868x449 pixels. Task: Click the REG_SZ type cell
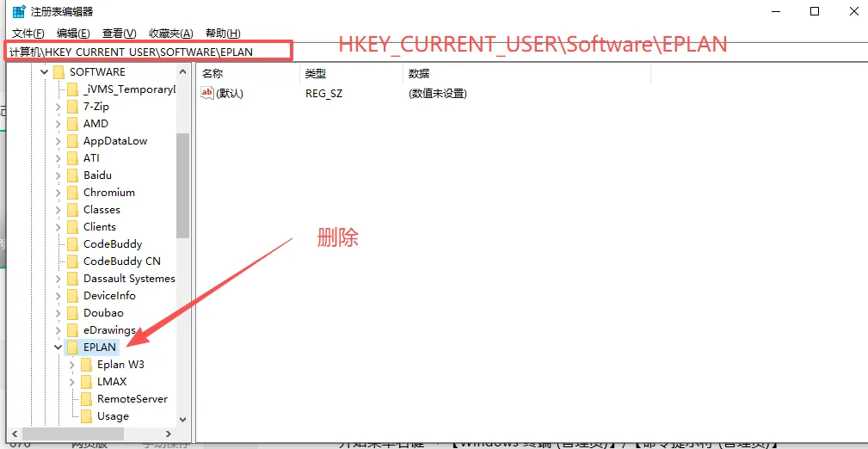(x=323, y=94)
